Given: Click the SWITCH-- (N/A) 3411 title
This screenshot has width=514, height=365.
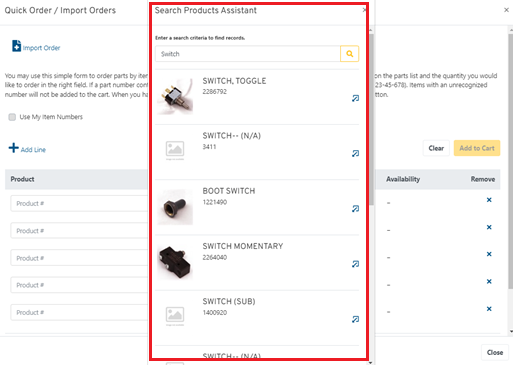Looking at the screenshot, I should tap(231, 136).
